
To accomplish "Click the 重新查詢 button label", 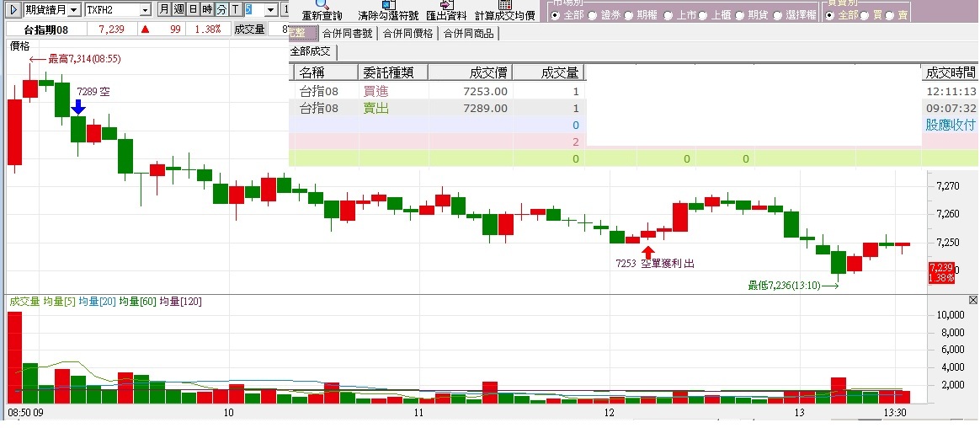I will click(322, 16).
